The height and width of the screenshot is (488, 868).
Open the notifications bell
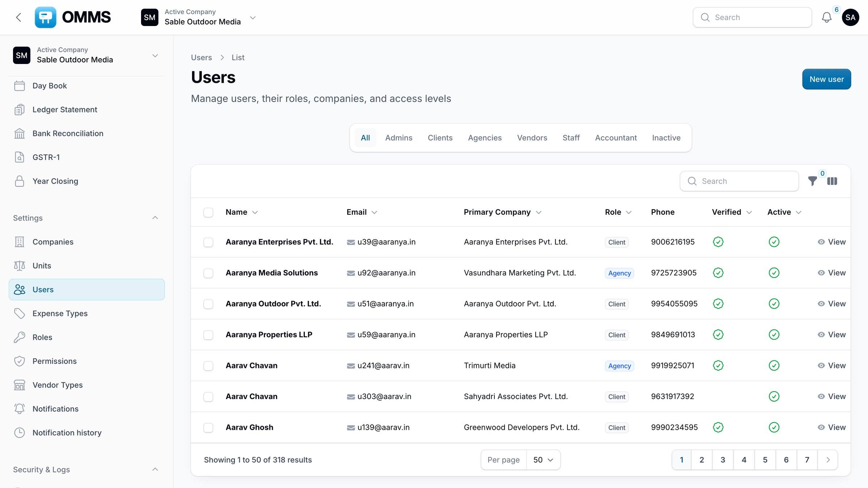click(x=826, y=17)
